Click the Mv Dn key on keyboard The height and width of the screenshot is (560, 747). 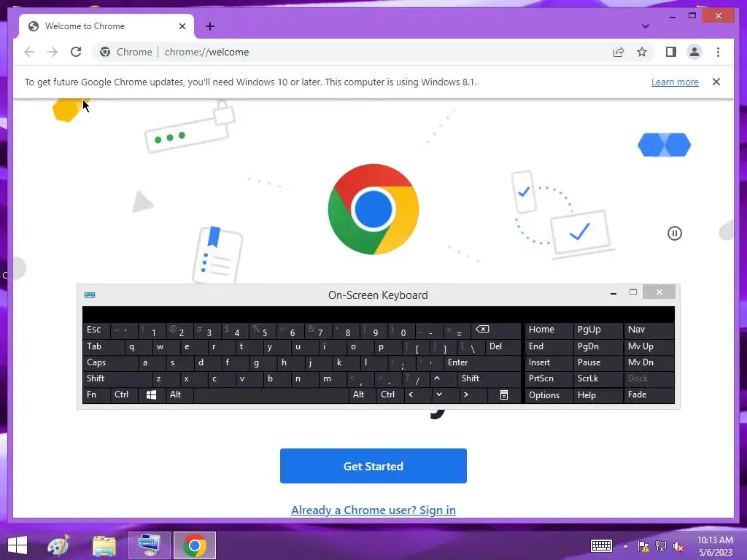pos(649,363)
